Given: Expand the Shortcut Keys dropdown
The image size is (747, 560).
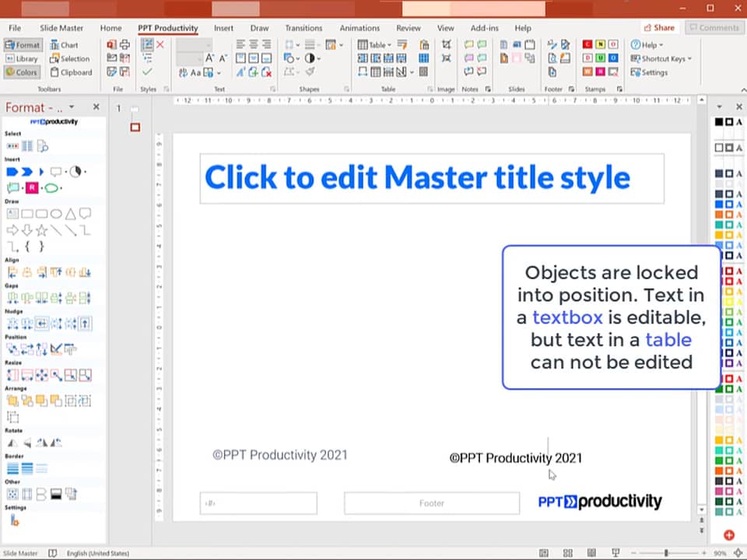Looking at the screenshot, I should click(661, 58).
